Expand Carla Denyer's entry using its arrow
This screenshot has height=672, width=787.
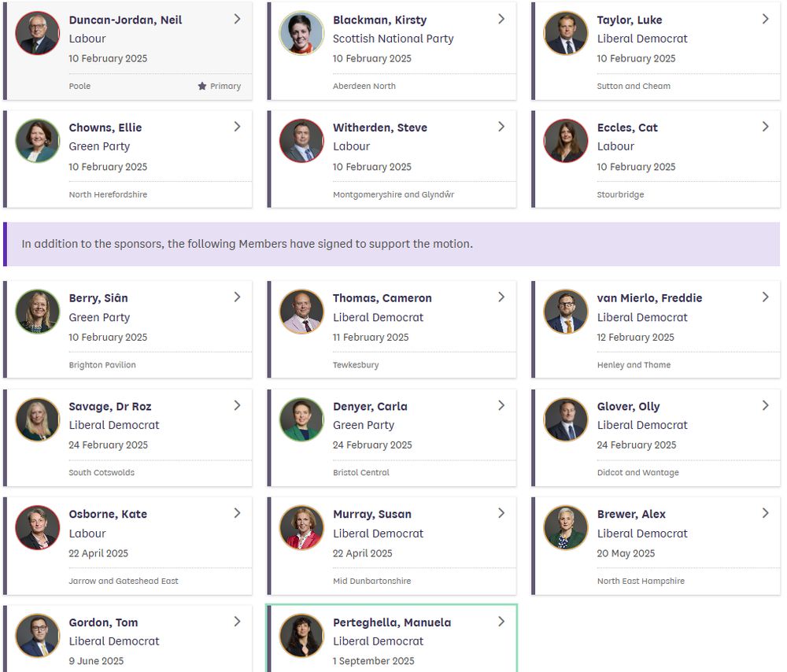(501, 405)
